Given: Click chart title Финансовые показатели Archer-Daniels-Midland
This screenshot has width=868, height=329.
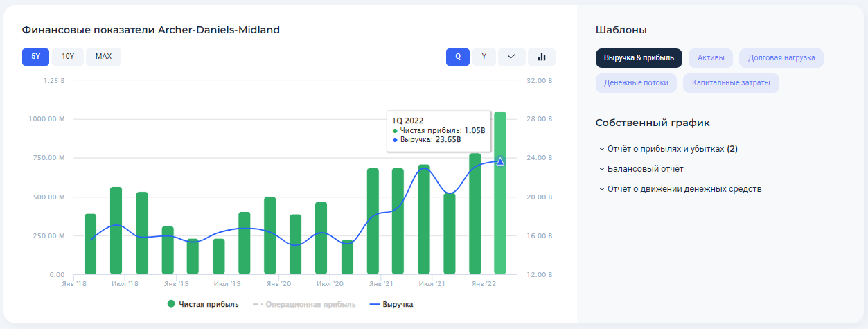Looking at the screenshot, I should click(151, 30).
